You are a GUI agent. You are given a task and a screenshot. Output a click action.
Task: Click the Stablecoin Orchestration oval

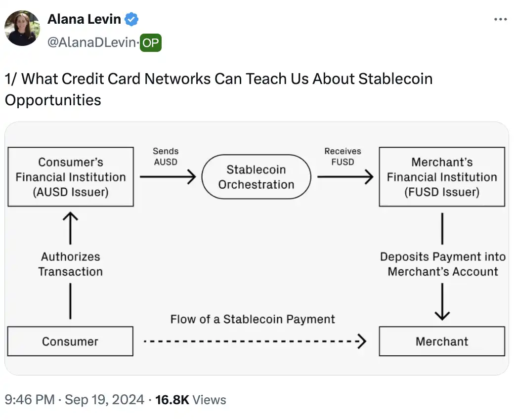click(256, 177)
